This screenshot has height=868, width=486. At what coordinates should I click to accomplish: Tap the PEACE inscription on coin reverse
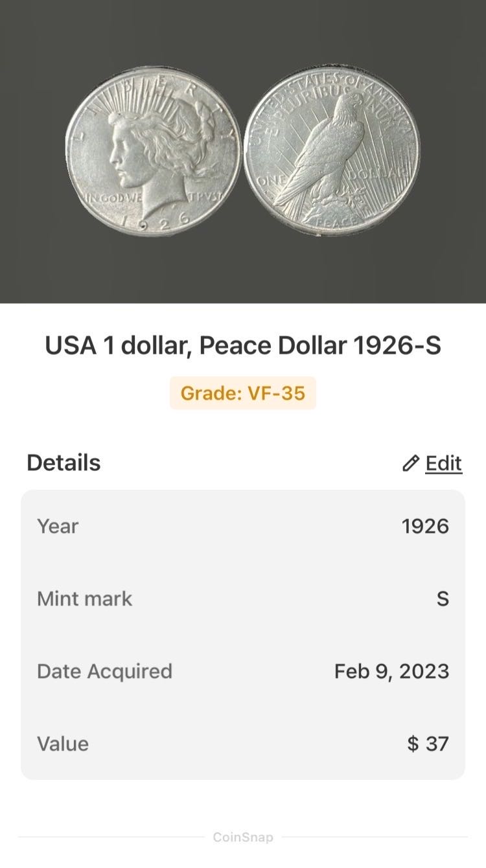click(335, 222)
